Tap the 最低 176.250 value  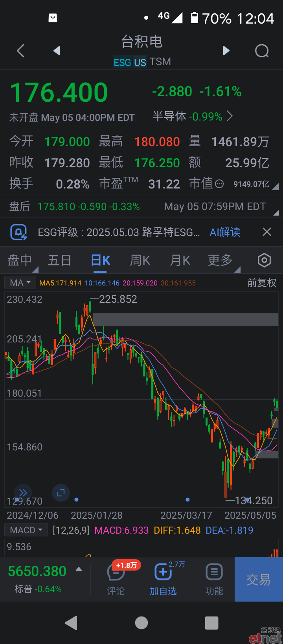pos(157,163)
